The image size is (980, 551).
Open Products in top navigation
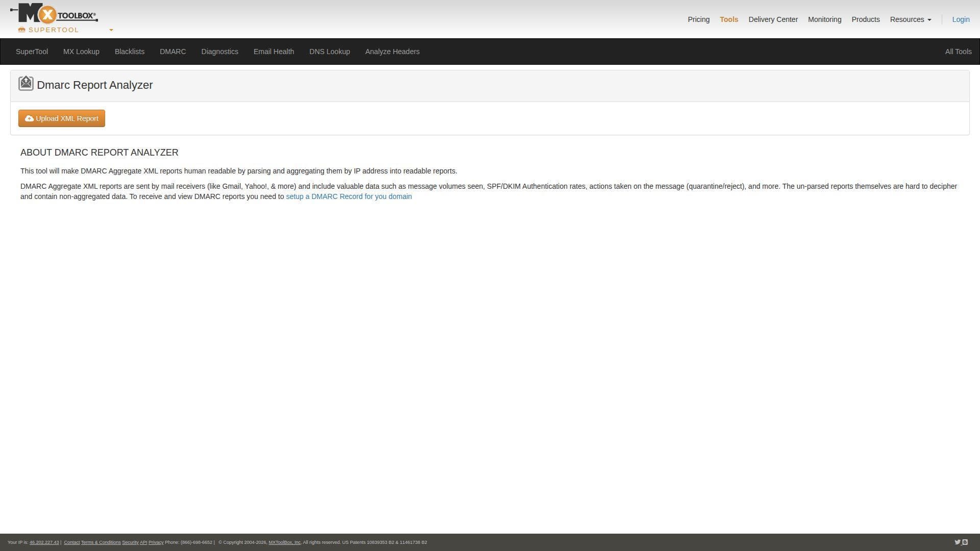[x=865, y=19]
